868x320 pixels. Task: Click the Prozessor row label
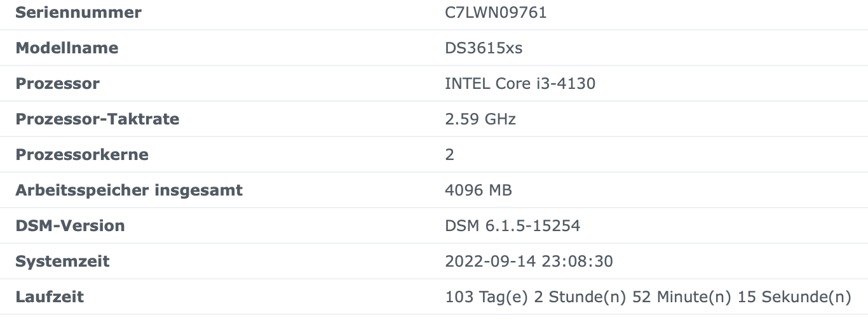tap(57, 83)
